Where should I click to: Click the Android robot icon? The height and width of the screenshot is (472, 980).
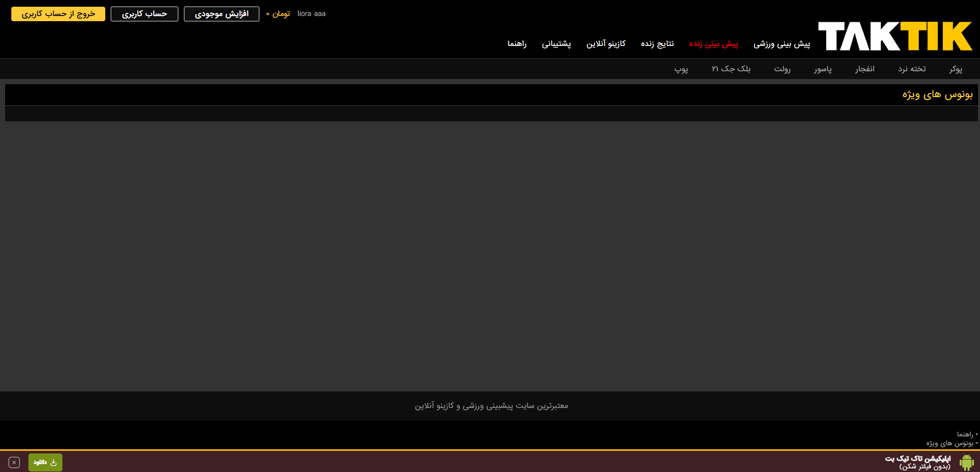tap(967, 462)
